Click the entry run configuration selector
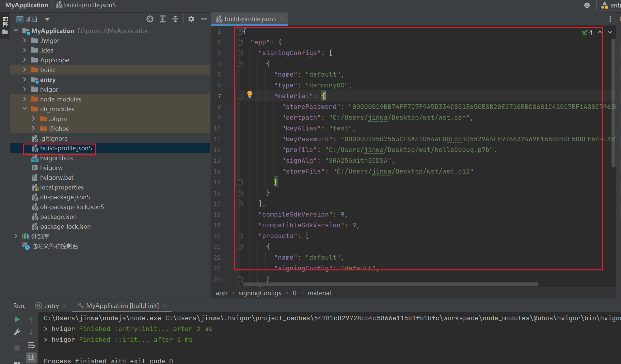Image resolution: width=621 pixels, height=364 pixels. click(x=609, y=5)
